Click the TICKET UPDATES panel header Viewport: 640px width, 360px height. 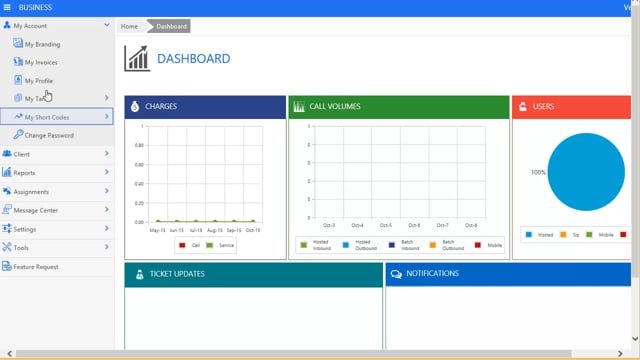pyautogui.click(x=253, y=275)
